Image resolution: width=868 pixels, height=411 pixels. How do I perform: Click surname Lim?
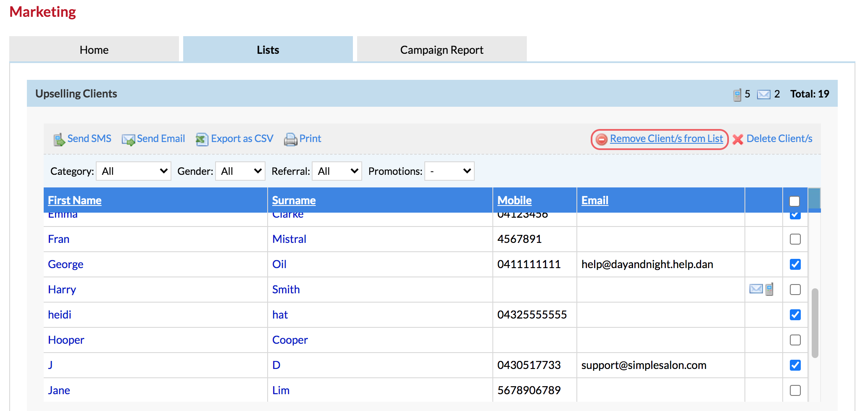[281, 390]
